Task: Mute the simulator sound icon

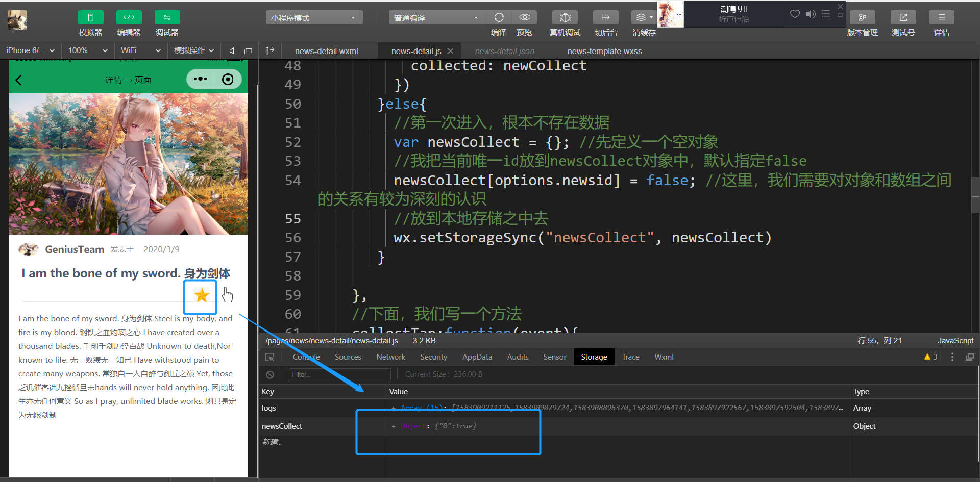Action: coord(232,50)
